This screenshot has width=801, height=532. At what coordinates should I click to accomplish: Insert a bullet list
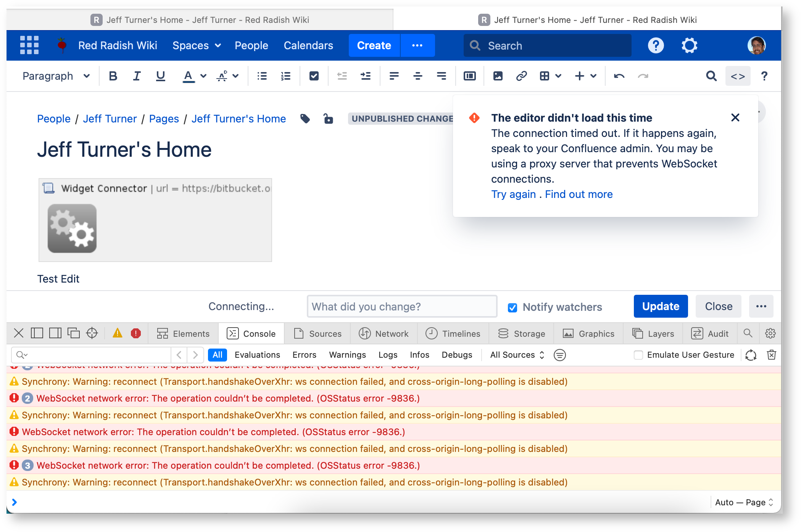[x=262, y=76]
